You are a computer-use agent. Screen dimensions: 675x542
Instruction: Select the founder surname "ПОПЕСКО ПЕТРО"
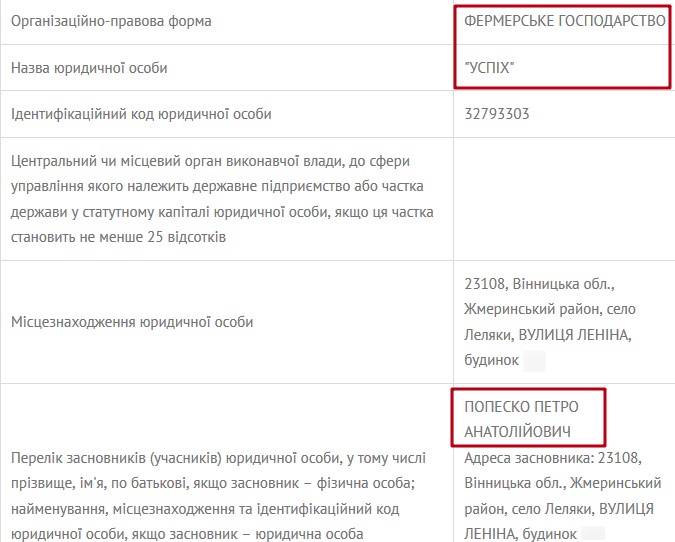click(522, 407)
